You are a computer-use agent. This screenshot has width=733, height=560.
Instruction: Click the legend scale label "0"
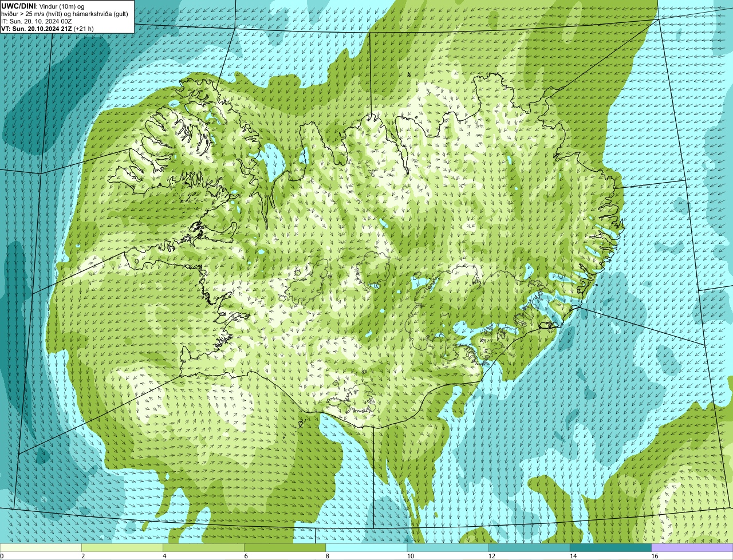point(2,556)
